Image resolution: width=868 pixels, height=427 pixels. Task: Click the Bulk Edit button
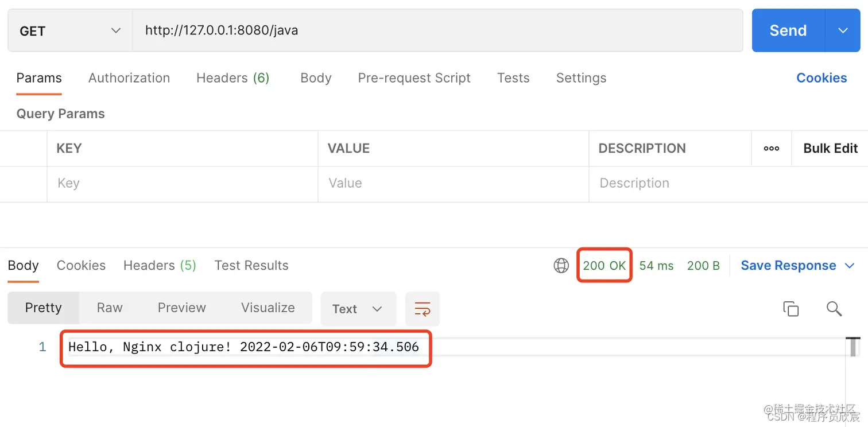[x=830, y=148]
